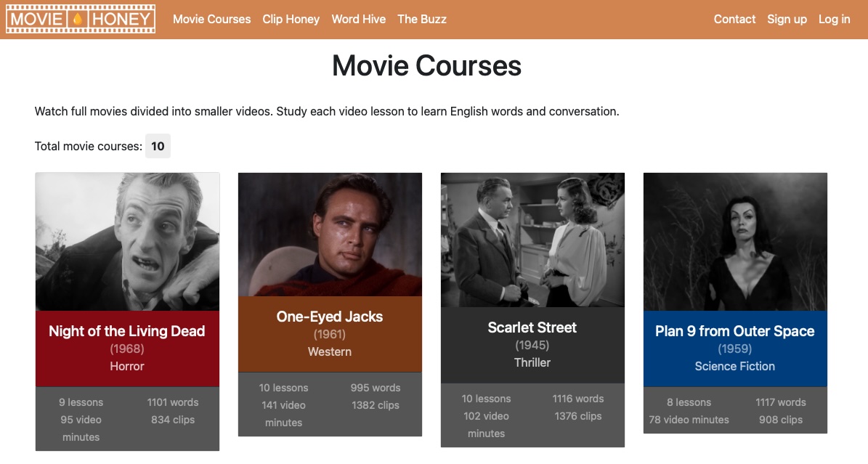Viewport: 868px width, 464px height.
Task: Open the Scarlet Street thumbnail
Action: coord(532,240)
